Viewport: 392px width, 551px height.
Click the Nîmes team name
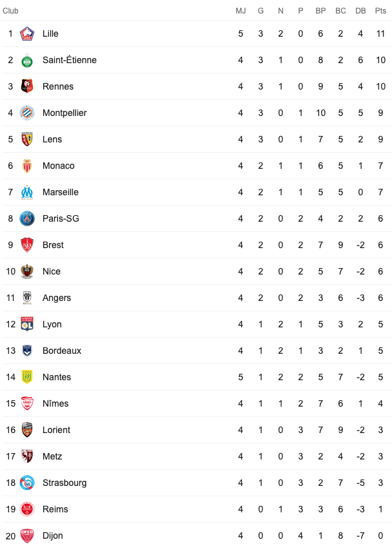pos(55,403)
